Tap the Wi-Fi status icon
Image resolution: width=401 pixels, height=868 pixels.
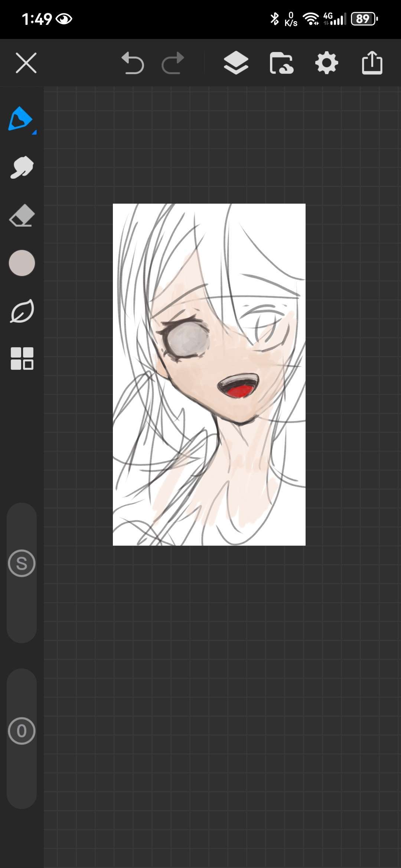(x=311, y=19)
